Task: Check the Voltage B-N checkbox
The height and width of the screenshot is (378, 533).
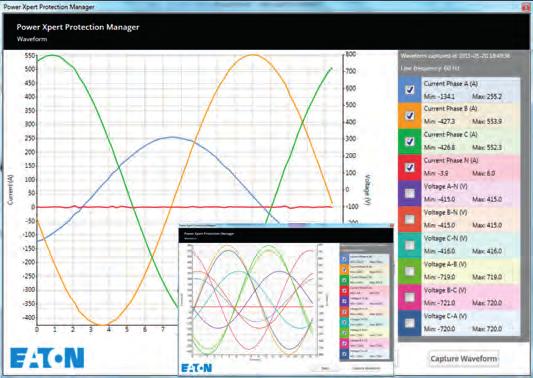Action: click(410, 219)
